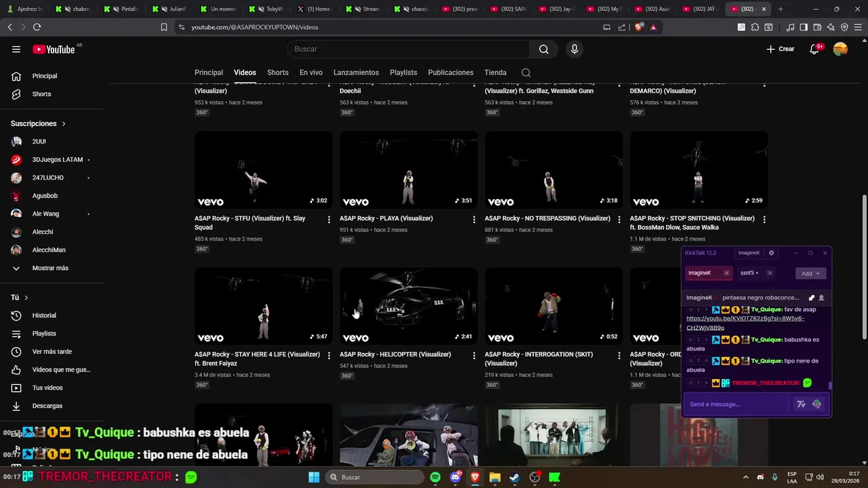Open YouTube notifications bell
The height and width of the screenshot is (488, 868).
(814, 49)
